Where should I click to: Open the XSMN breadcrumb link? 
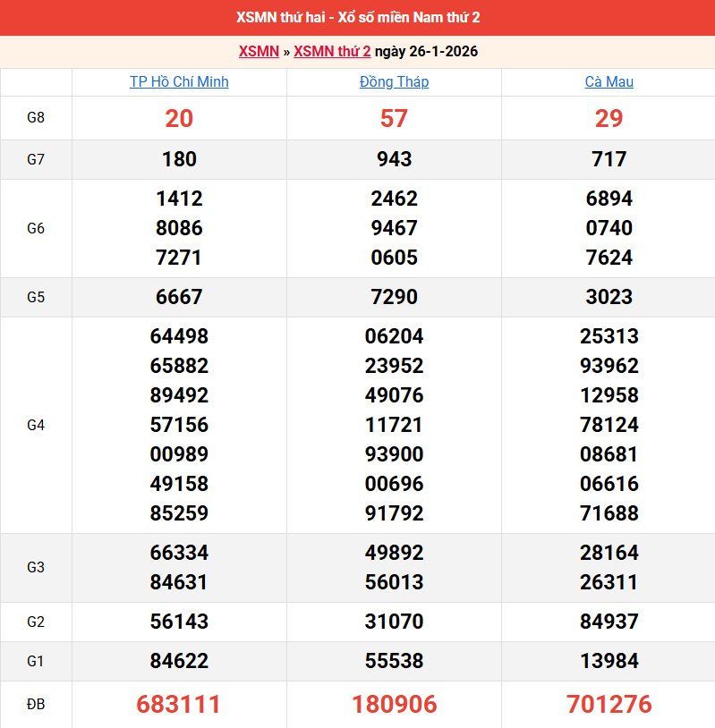(x=259, y=51)
